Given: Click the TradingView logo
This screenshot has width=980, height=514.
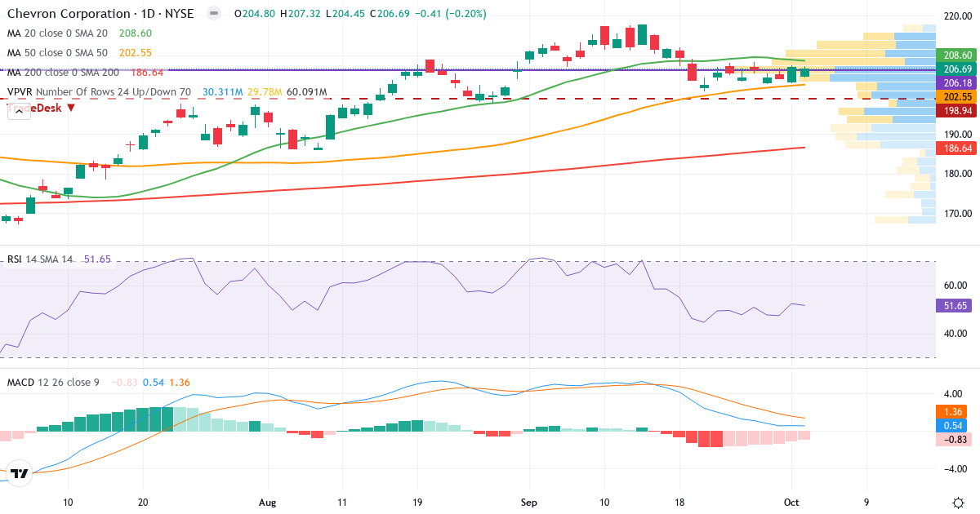Looking at the screenshot, I should (20, 473).
